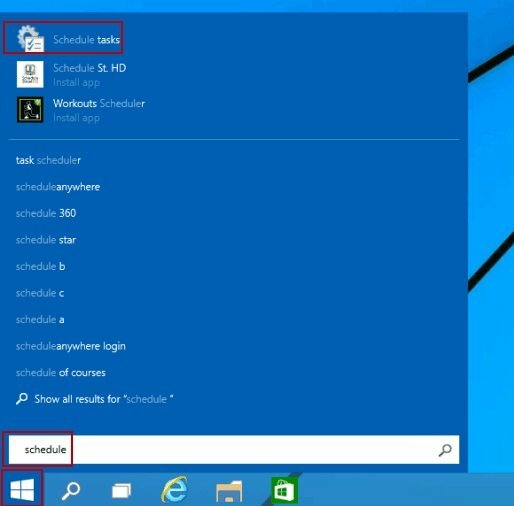Select the "schedule c" suggestion
This screenshot has width=514, height=506.
pyautogui.click(x=40, y=293)
